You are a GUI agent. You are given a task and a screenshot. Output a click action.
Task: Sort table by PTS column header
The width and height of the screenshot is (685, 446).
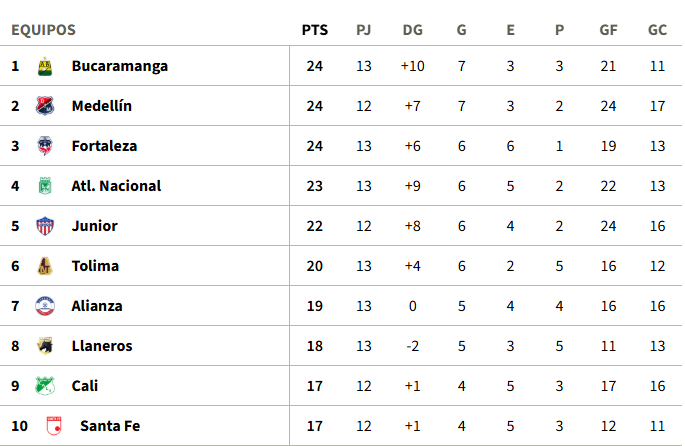tap(314, 30)
